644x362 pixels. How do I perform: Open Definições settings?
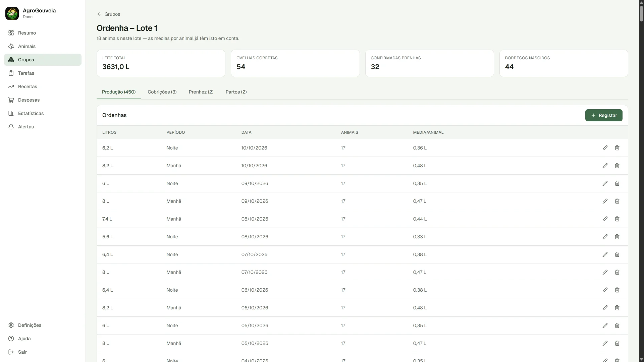pos(43,325)
